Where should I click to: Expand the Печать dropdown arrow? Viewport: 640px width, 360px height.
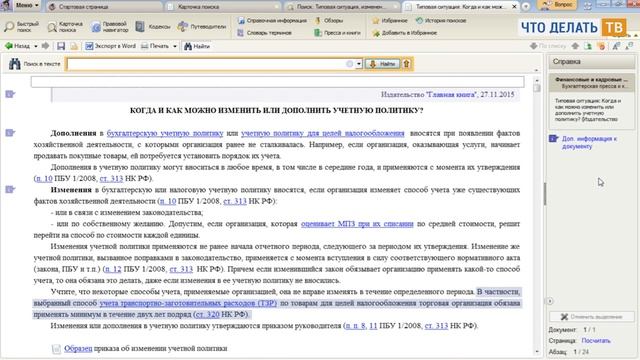(x=175, y=46)
